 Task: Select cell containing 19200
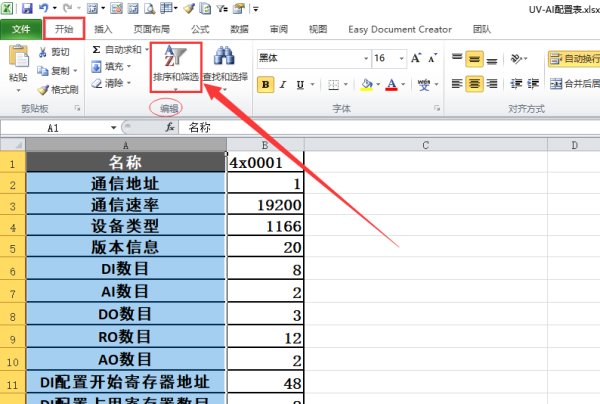[x=265, y=205]
